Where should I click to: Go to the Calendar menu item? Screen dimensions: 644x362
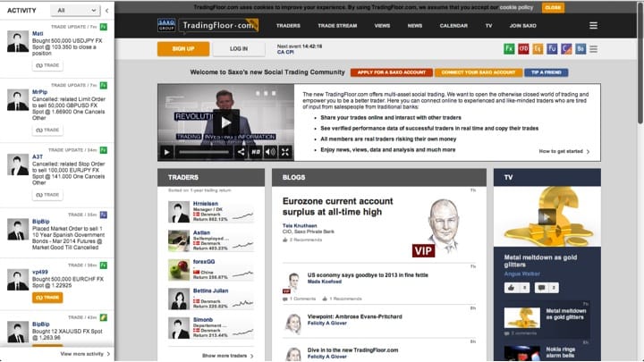453,26
